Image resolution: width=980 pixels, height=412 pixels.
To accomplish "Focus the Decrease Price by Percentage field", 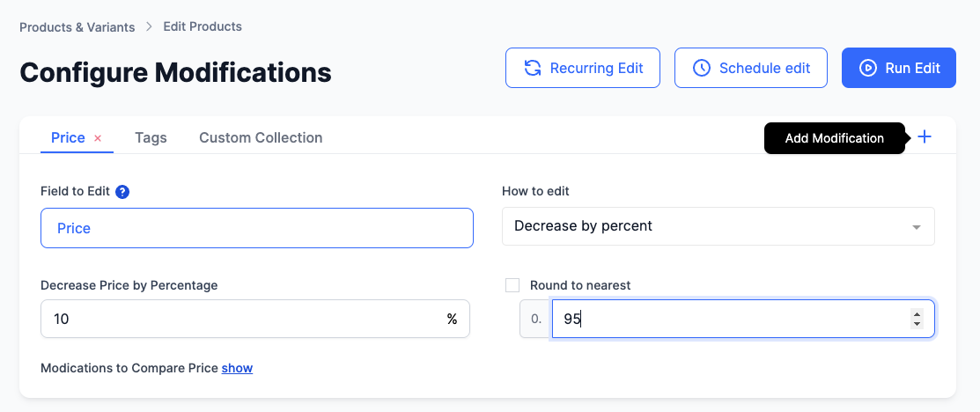I will (x=255, y=319).
